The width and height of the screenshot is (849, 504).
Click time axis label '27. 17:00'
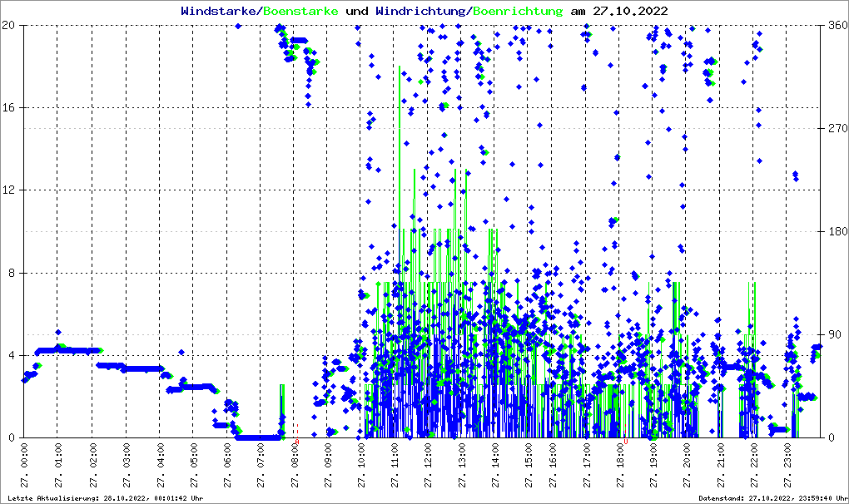point(588,465)
